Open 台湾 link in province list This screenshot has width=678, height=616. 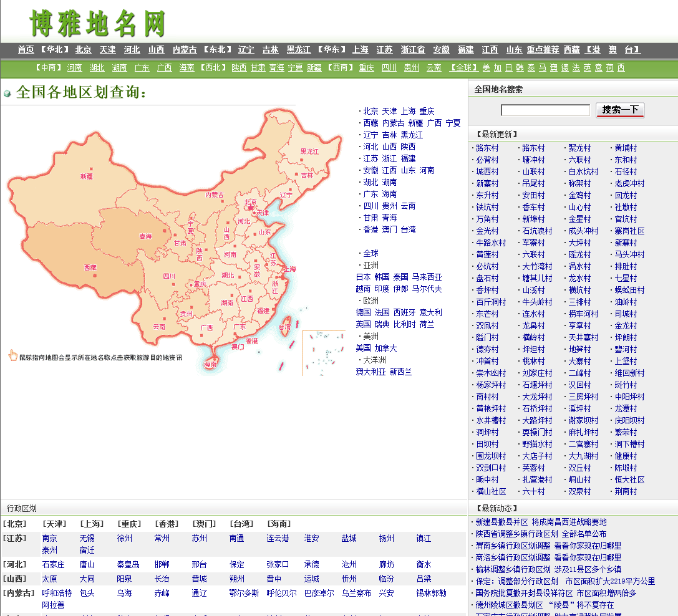tap(408, 229)
